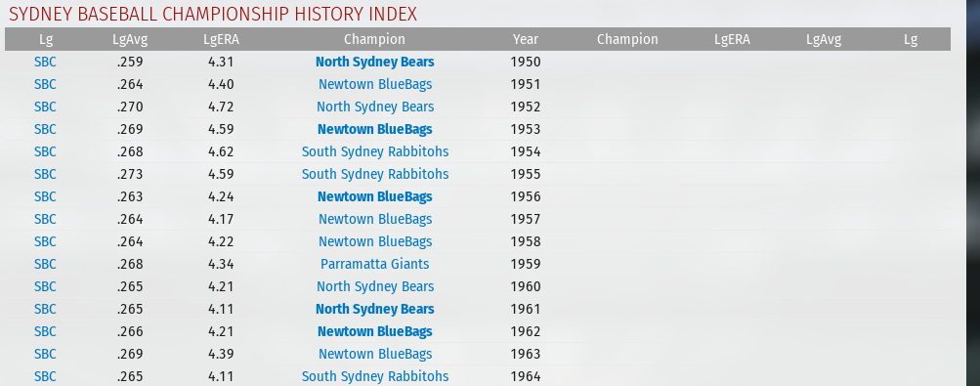Click the left Lg column header
Image resolution: width=980 pixels, height=386 pixels.
point(46,39)
